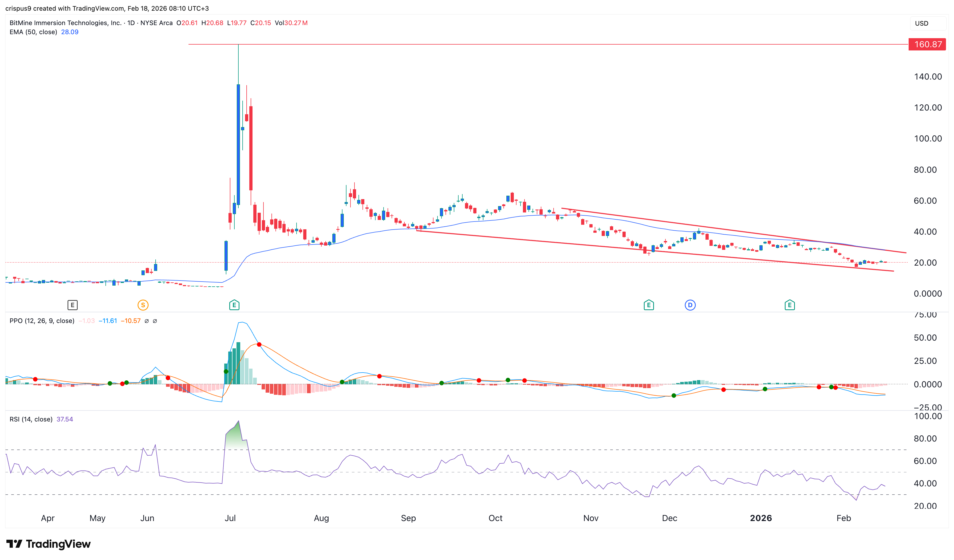Click the Feb label on the time axis
The width and height of the screenshot is (954, 560).
coord(843,518)
